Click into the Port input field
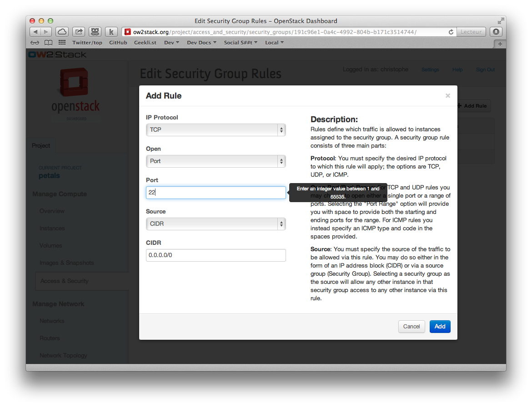Image resolution: width=532 pixels, height=407 pixels. (x=216, y=193)
